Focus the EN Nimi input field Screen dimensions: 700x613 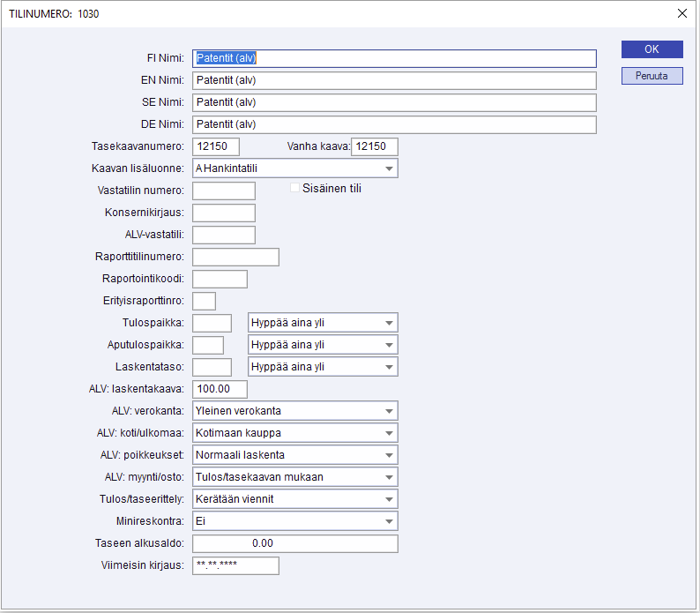394,80
